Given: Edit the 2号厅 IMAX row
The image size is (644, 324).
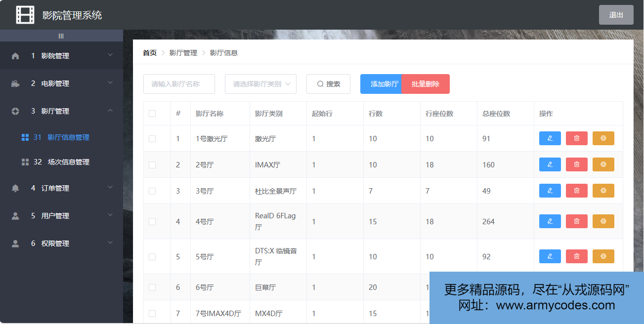Looking at the screenshot, I should click(550, 164).
